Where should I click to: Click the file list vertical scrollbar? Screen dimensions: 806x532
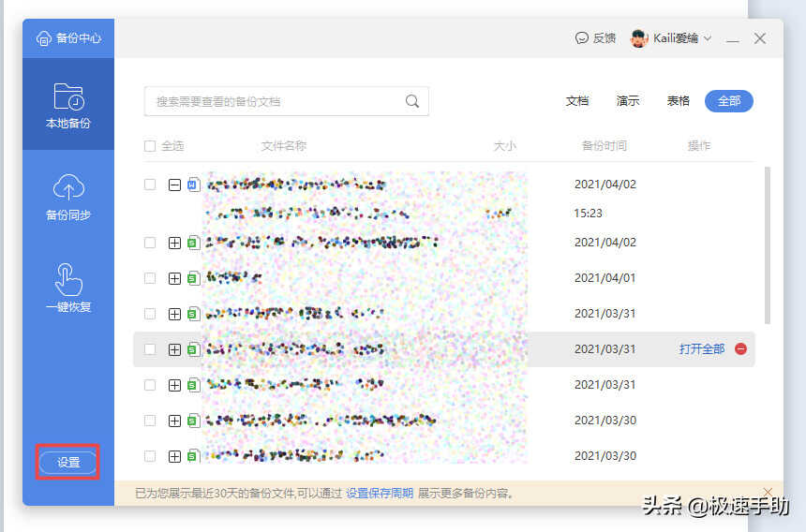click(x=768, y=245)
